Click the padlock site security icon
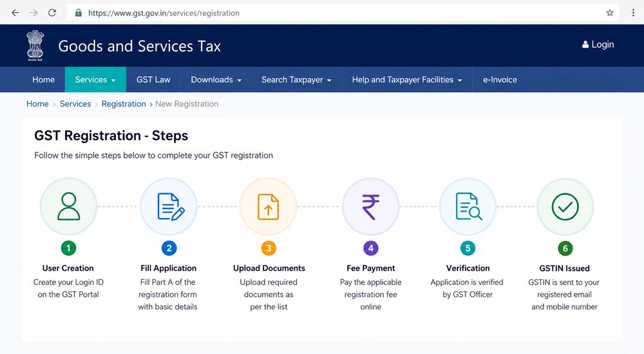644x354 pixels. click(x=79, y=13)
